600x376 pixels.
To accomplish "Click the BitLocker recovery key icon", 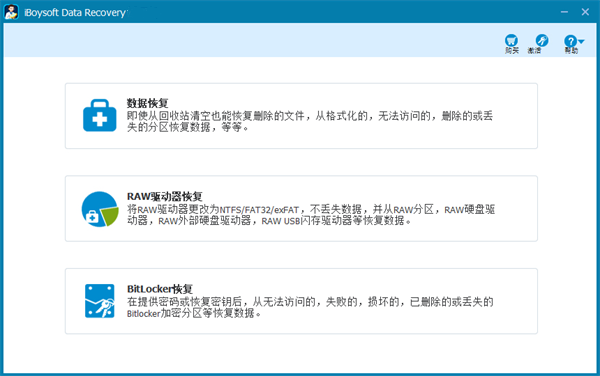I will click(99, 301).
